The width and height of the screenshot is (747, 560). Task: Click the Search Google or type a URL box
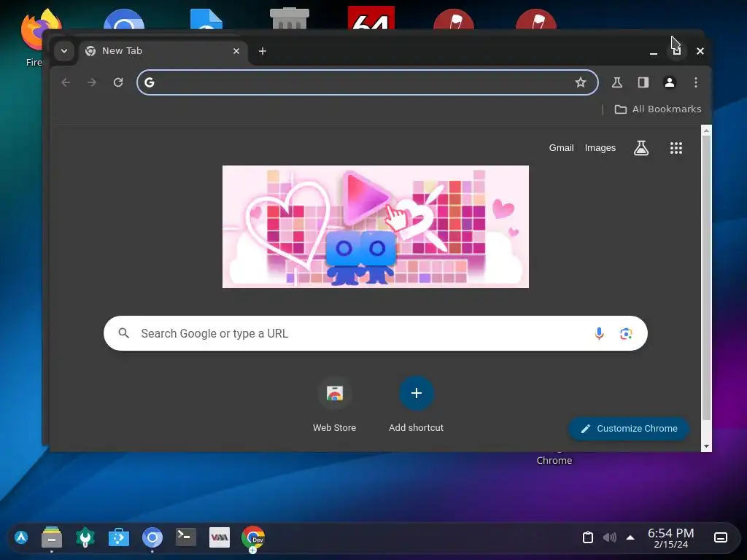pos(376,333)
